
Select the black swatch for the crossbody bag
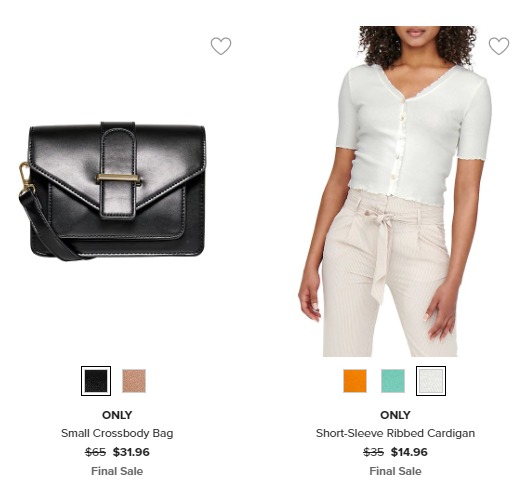click(x=96, y=381)
